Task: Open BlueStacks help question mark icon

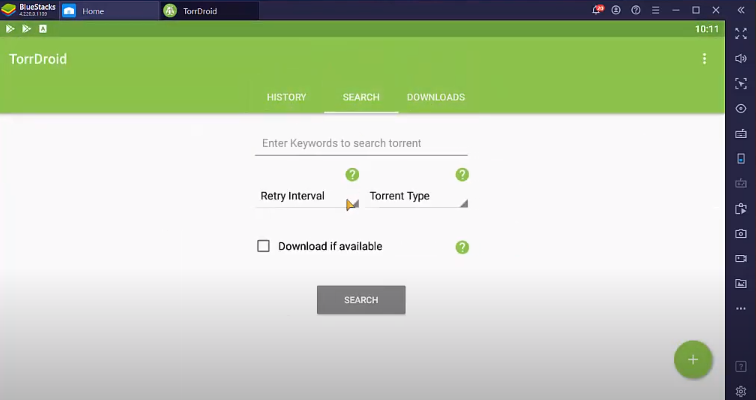Action: (x=636, y=10)
